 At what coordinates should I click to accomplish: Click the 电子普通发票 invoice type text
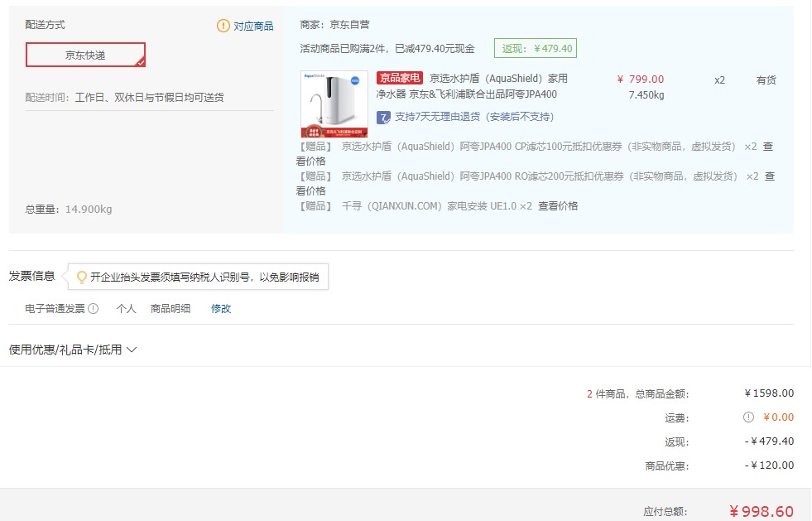tap(55, 309)
